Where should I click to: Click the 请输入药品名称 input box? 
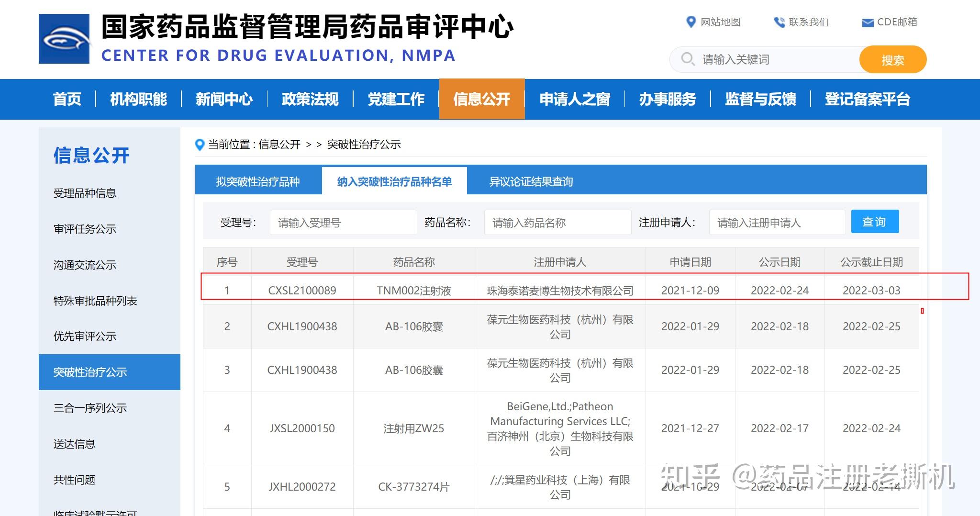(x=557, y=222)
